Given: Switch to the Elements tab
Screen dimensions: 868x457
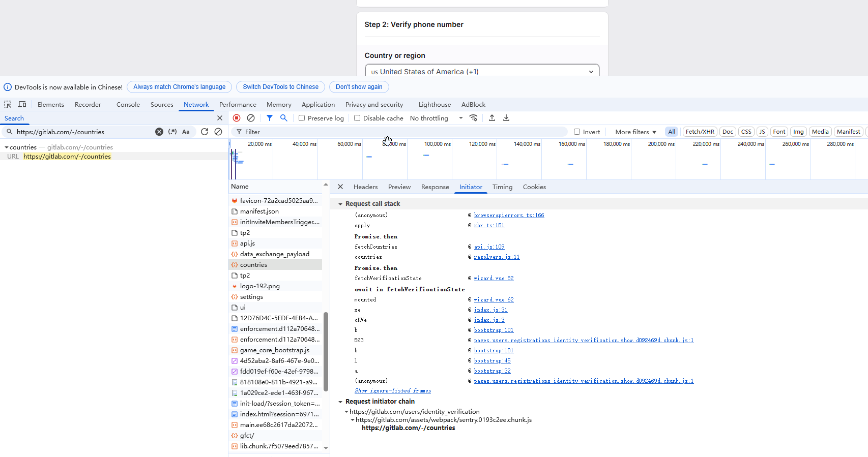Looking at the screenshot, I should point(51,104).
